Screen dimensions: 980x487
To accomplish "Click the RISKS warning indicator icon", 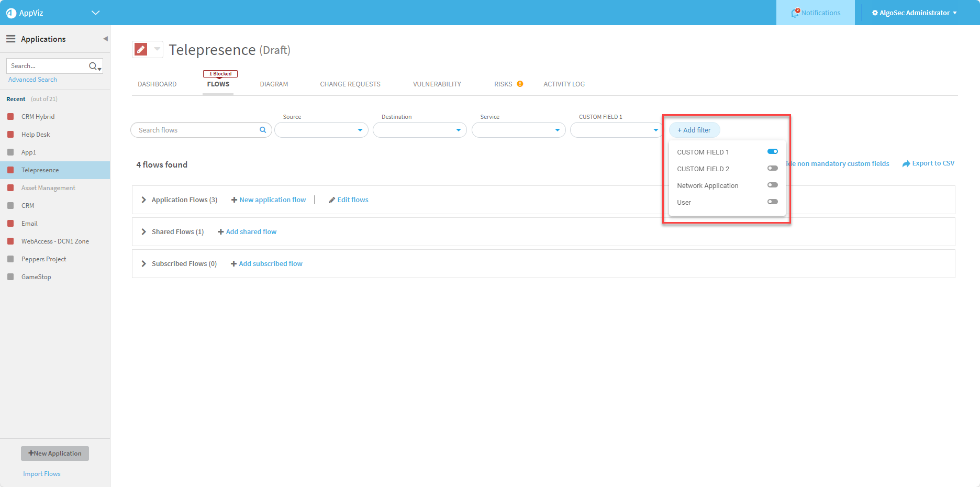I will 520,84.
